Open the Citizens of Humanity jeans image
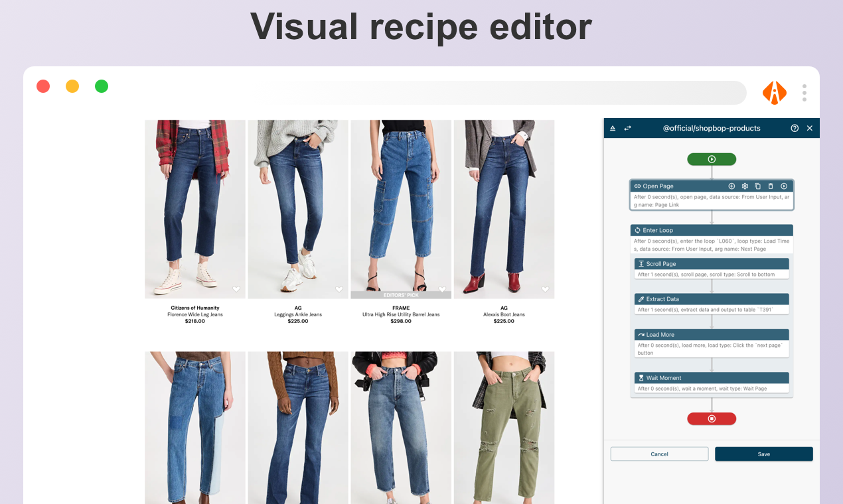The width and height of the screenshot is (843, 504). pyautogui.click(x=195, y=209)
